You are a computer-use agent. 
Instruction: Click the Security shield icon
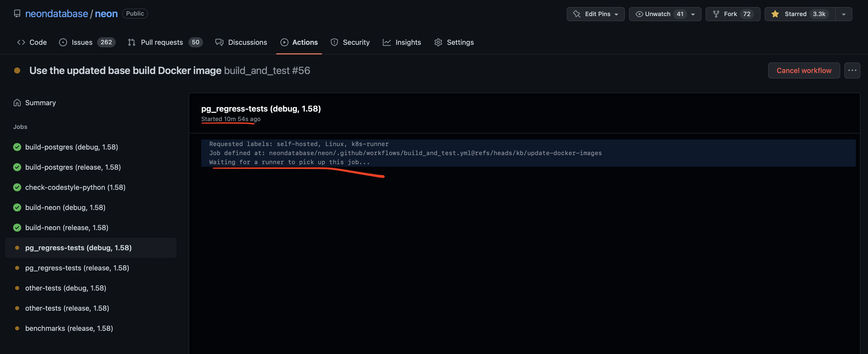click(x=334, y=42)
